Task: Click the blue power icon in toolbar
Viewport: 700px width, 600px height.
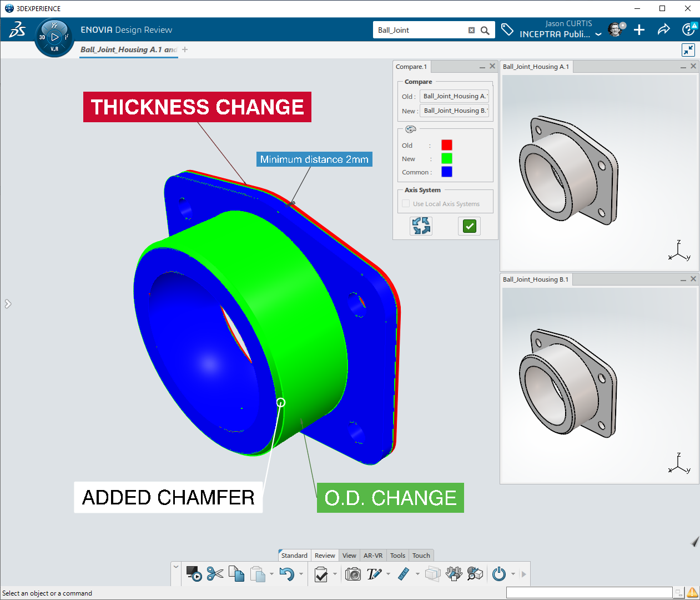Action: pos(499,574)
